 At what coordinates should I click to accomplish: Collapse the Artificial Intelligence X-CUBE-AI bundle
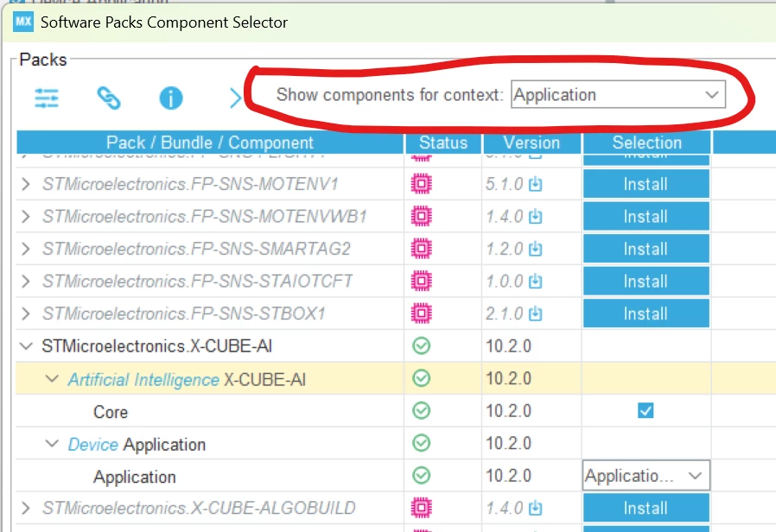[52, 379]
